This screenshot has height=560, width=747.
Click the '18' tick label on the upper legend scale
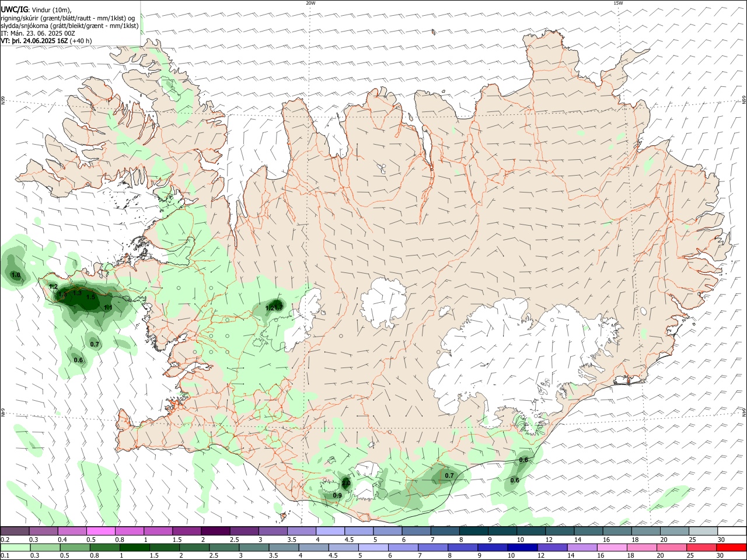635,540
